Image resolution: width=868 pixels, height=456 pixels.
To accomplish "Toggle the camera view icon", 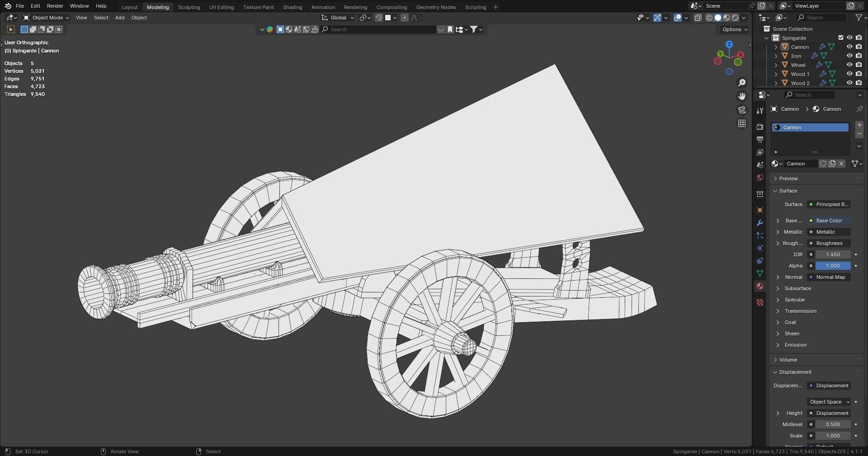I will [742, 110].
